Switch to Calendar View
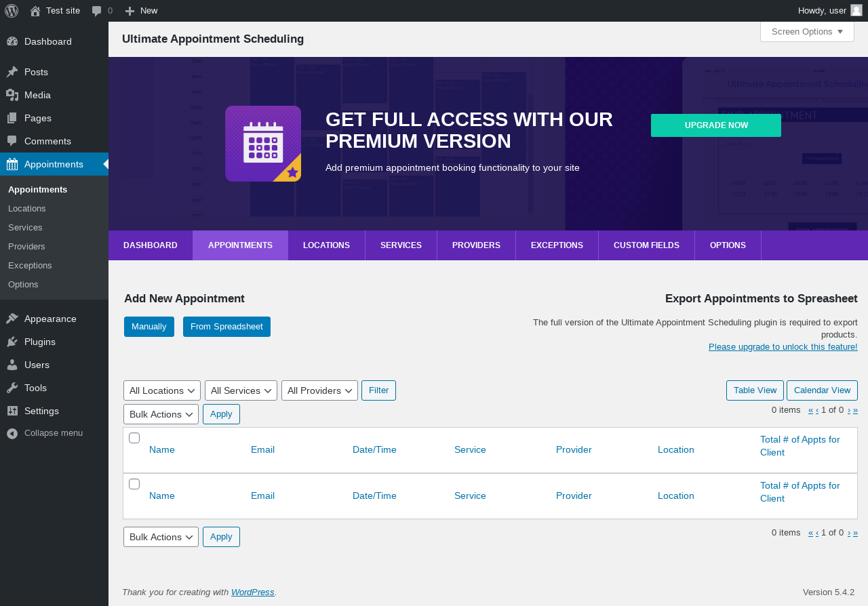This screenshot has height=606, width=868. coord(822,390)
